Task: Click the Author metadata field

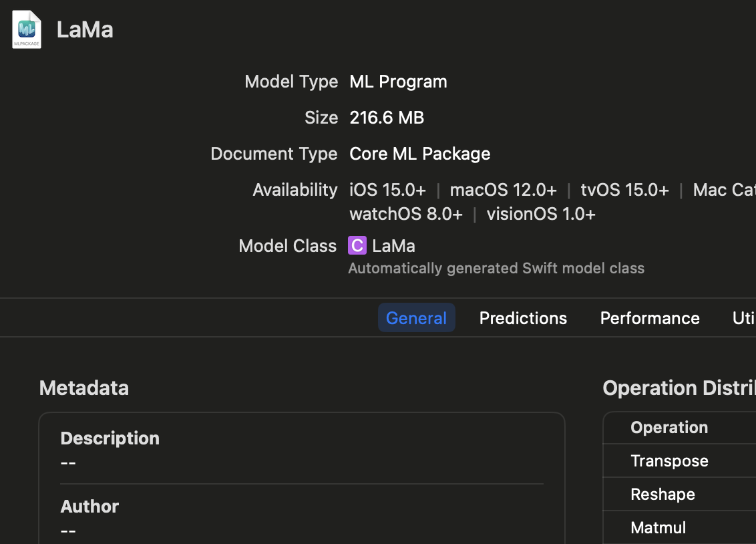Action: pyautogui.click(x=89, y=518)
